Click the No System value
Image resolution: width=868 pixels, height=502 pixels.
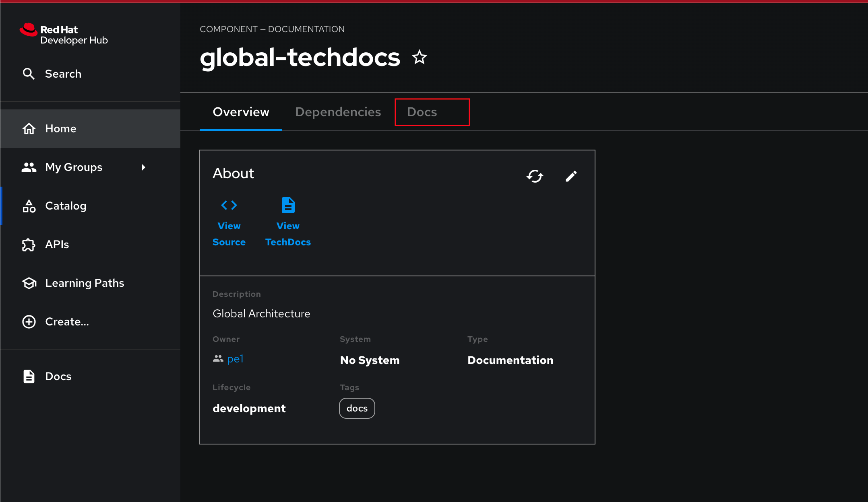(x=370, y=360)
